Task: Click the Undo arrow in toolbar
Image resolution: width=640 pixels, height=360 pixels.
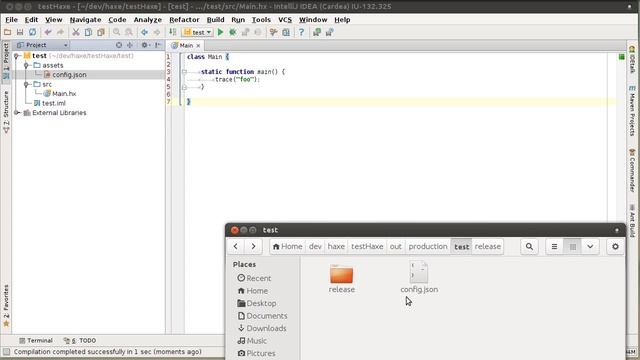Action: pos(48,32)
